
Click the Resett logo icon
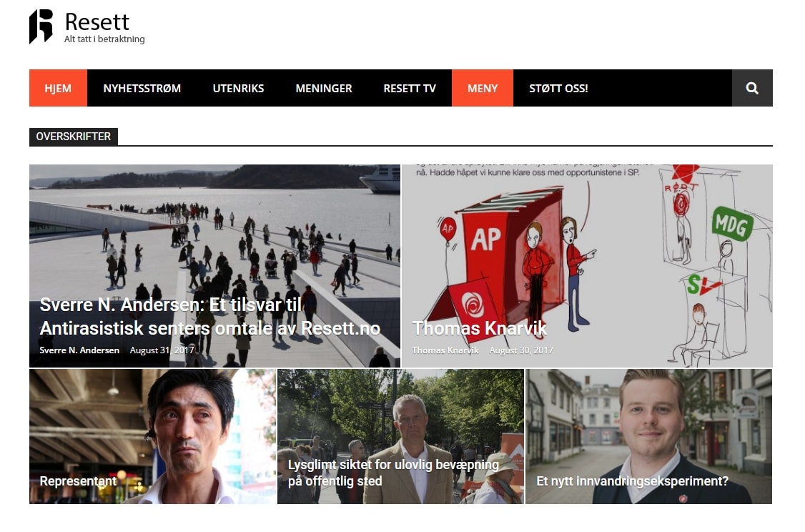coord(41,26)
